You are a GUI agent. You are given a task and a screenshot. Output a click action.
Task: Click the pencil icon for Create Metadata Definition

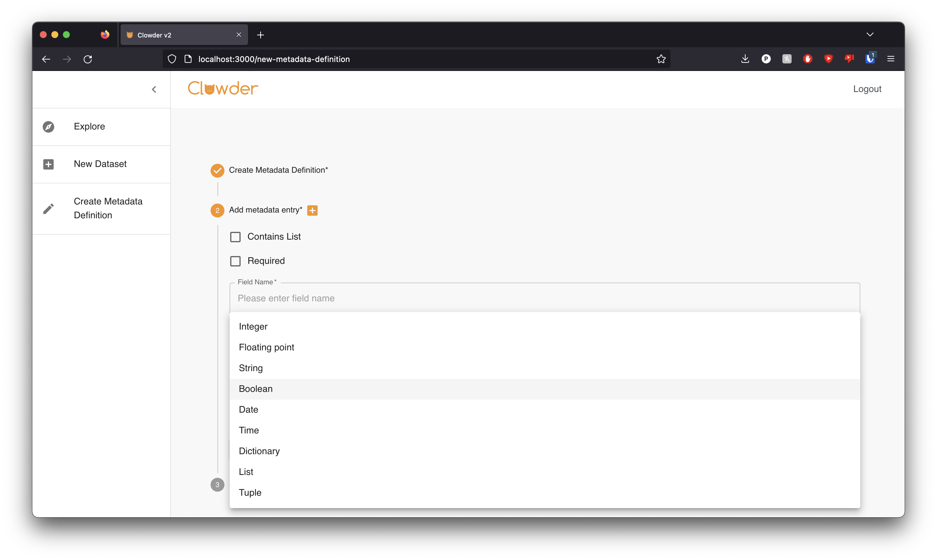[x=48, y=209]
